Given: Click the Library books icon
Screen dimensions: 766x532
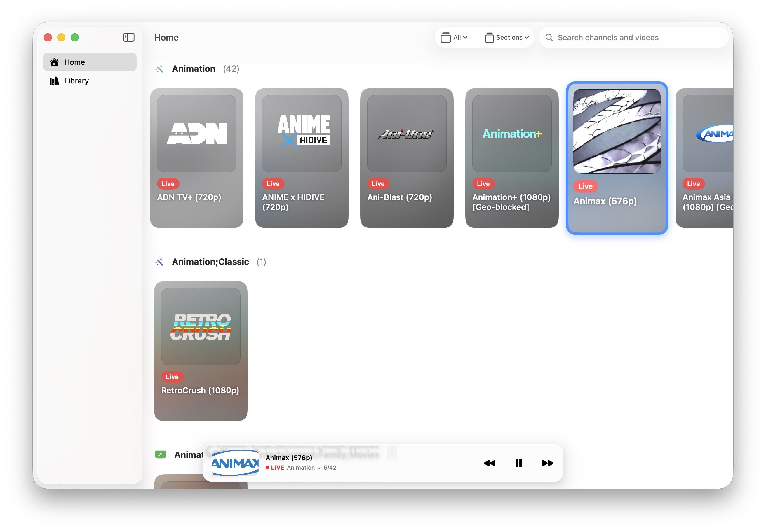Looking at the screenshot, I should tap(54, 81).
